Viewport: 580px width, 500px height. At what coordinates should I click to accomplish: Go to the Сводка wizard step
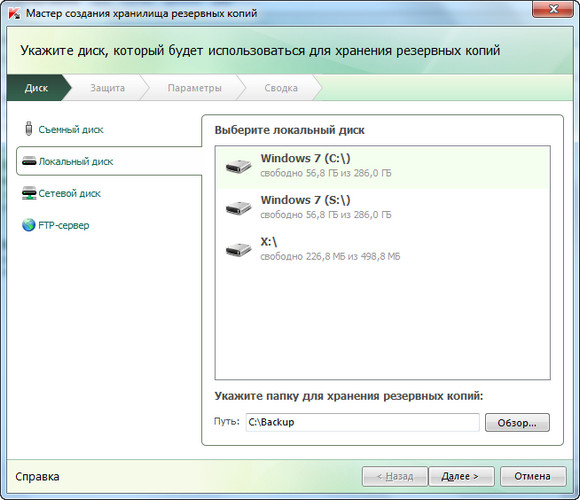click(x=281, y=88)
